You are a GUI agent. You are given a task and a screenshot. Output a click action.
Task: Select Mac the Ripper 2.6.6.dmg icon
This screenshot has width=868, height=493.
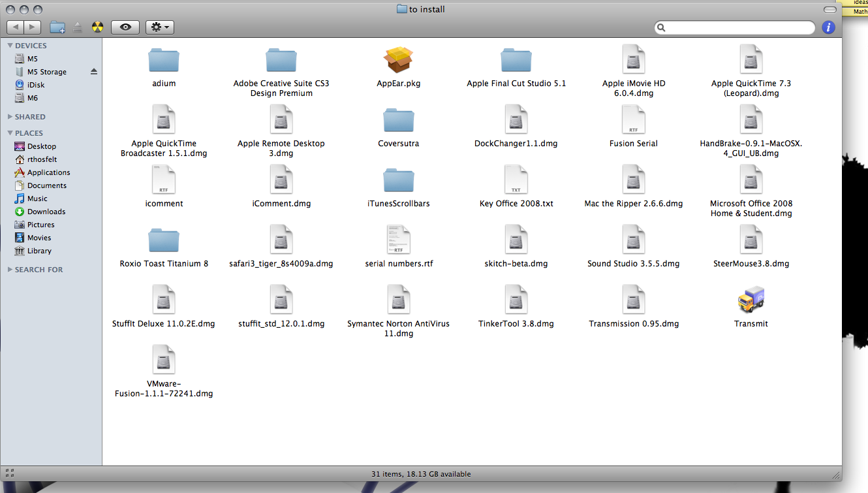coord(634,180)
